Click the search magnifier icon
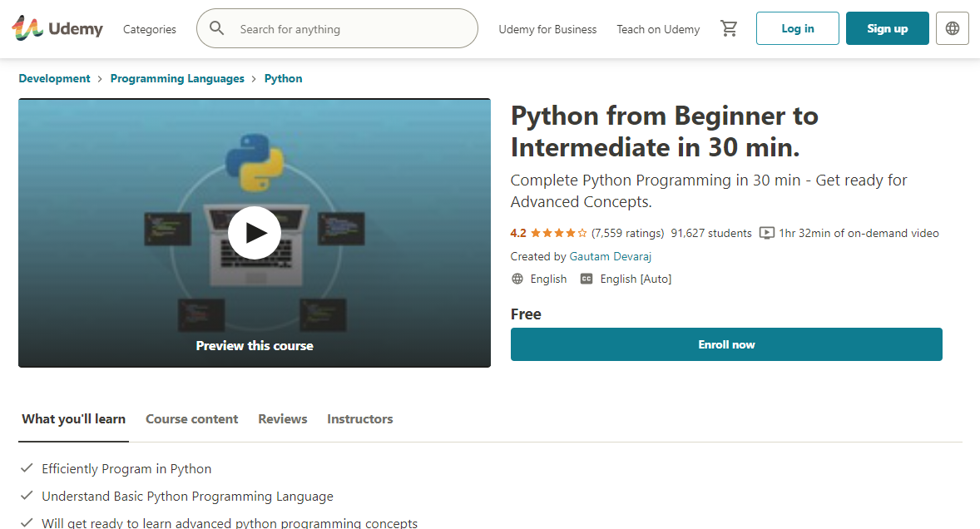The width and height of the screenshot is (980, 529). pos(217,29)
